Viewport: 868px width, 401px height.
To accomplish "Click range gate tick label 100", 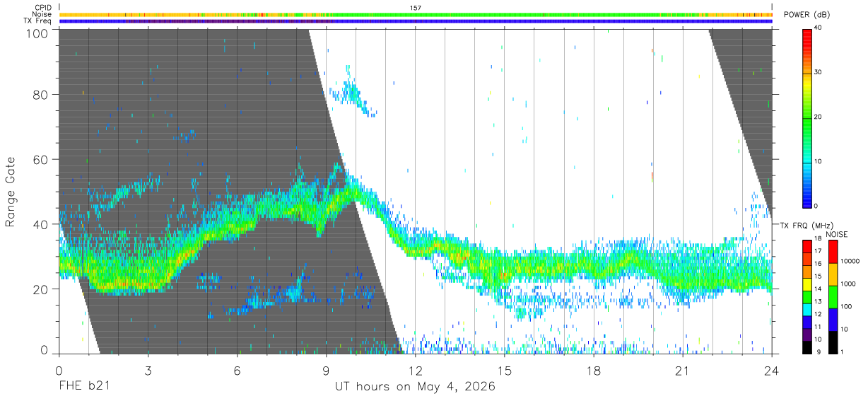I will click(x=38, y=33).
